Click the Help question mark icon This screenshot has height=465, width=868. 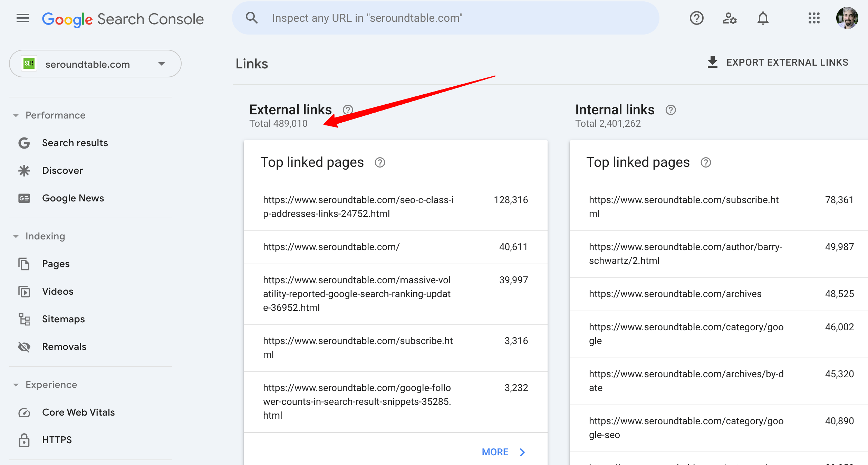[x=696, y=18]
